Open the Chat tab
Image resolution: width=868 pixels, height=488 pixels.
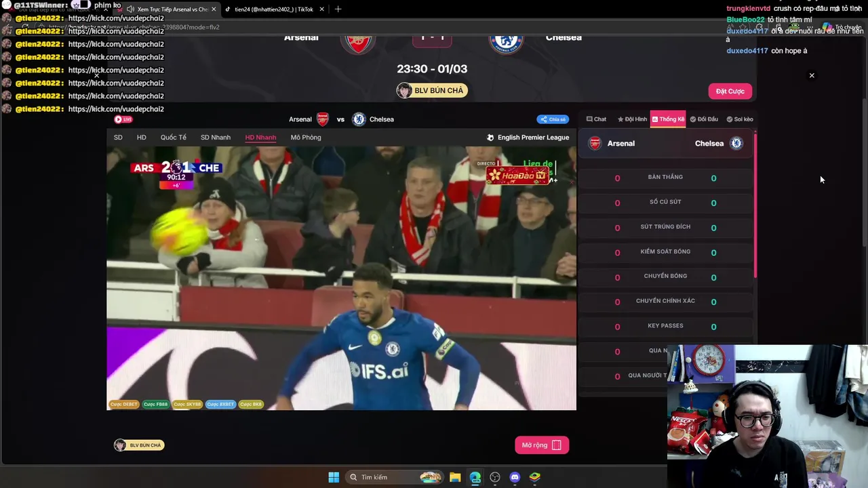596,119
